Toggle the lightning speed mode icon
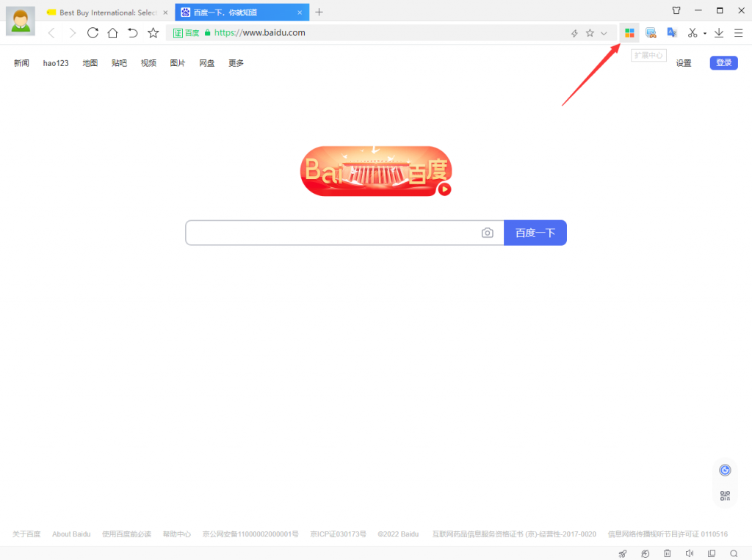Viewport: 752px width, 560px height. click(x=574, y=33)
